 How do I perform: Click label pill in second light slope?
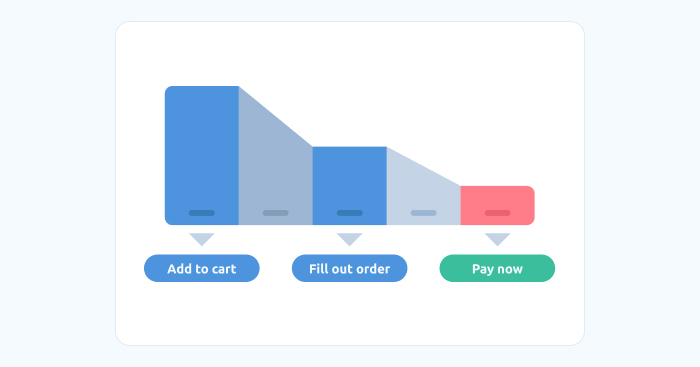424,213
